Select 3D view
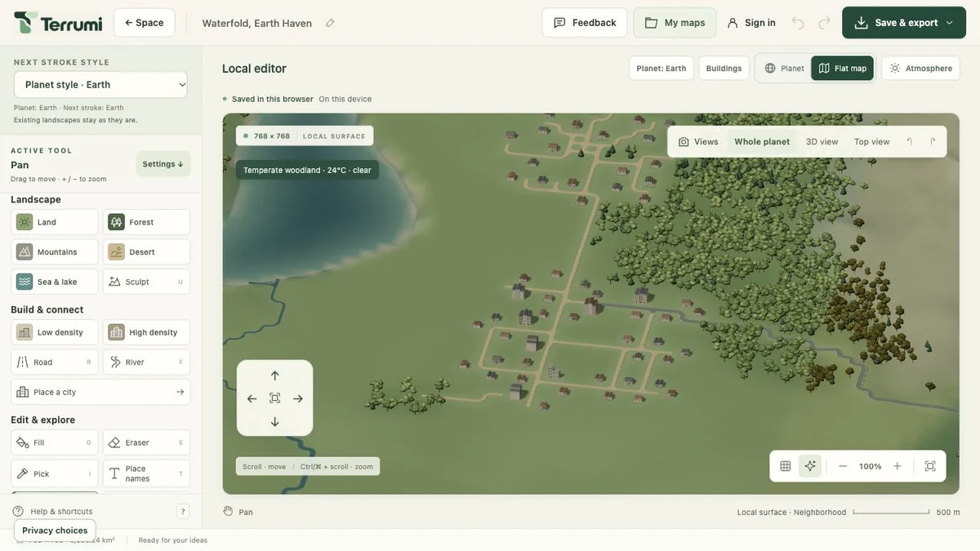The image size is (980, 551). tap(822, 142)
